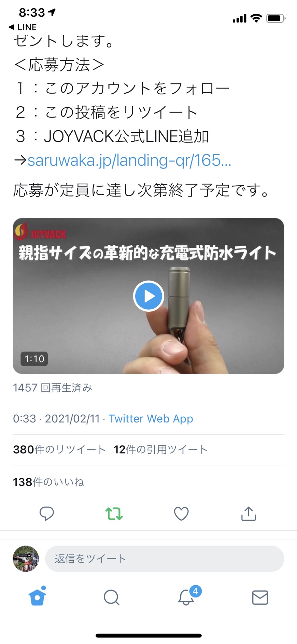Go to the Home tab
This screenshot has width=297, height=644.
pyautogui.click(x=38, y=596)
